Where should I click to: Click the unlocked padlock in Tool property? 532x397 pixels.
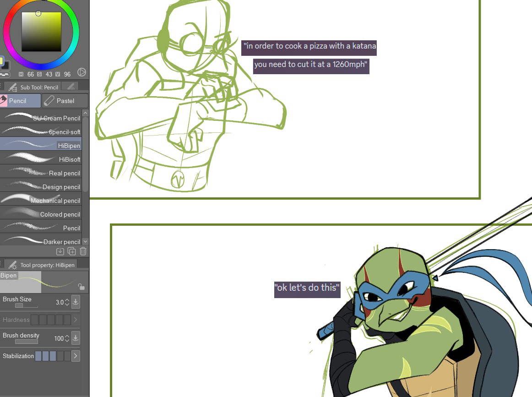(81, 287)
